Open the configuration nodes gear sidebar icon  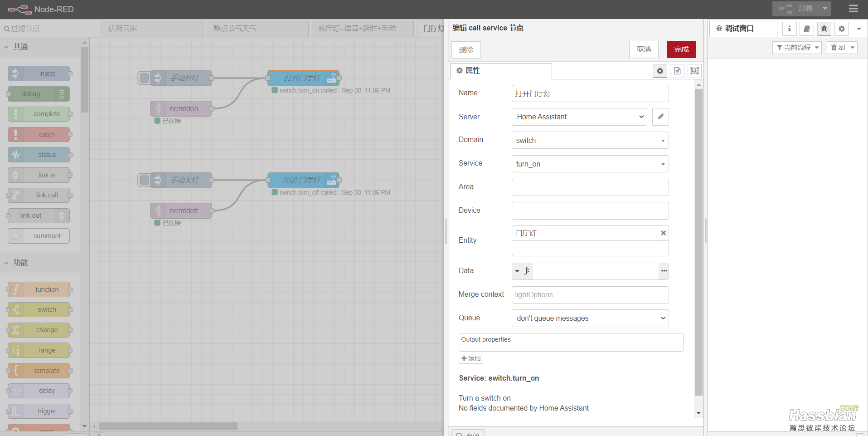click(842, 29)
